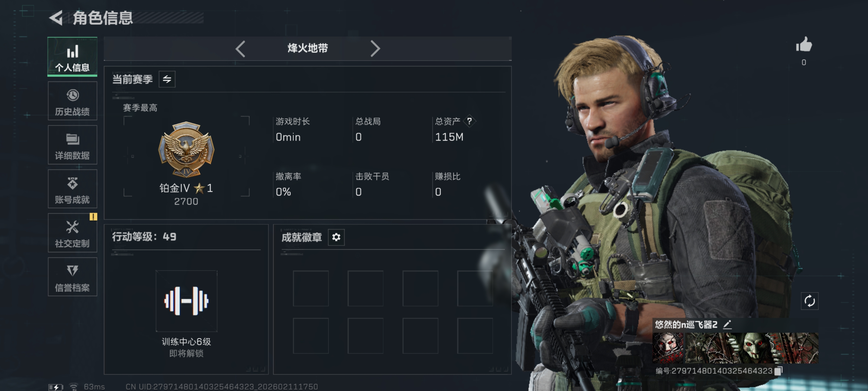Click the pencil icon to edit nickname
This screenshot has height=391, width=868.
[x=727, y=324]
